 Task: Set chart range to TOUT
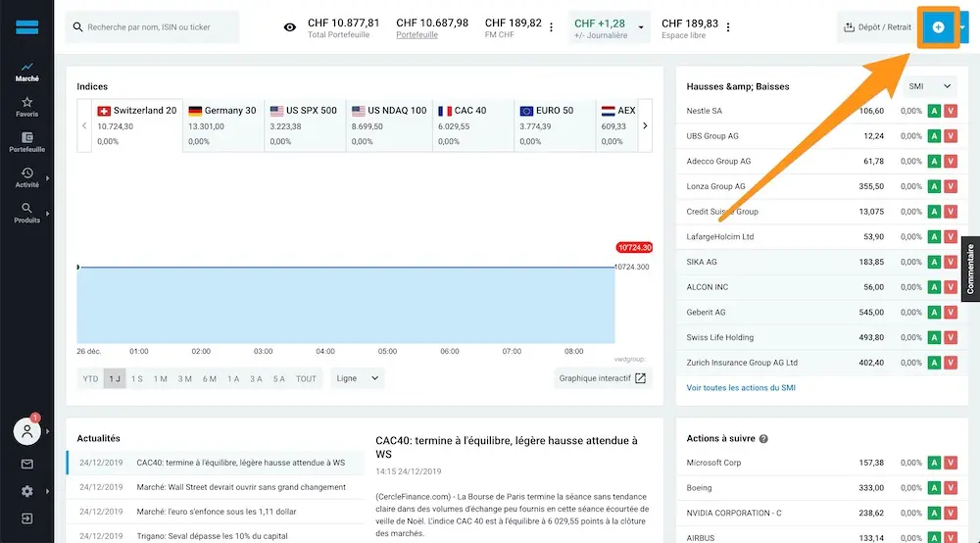306,378
